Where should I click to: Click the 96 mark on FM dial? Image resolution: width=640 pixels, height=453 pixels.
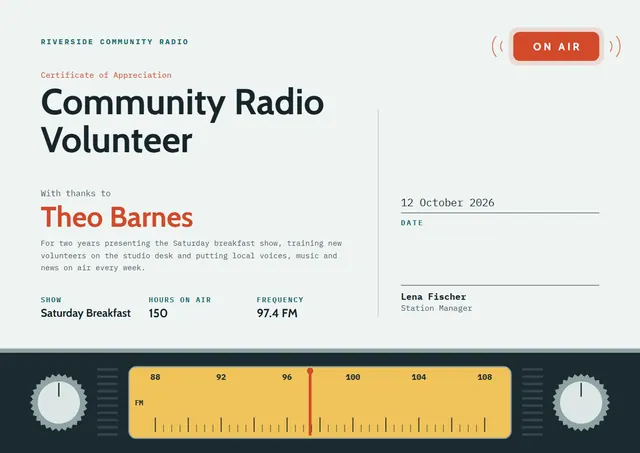point(287,377)
